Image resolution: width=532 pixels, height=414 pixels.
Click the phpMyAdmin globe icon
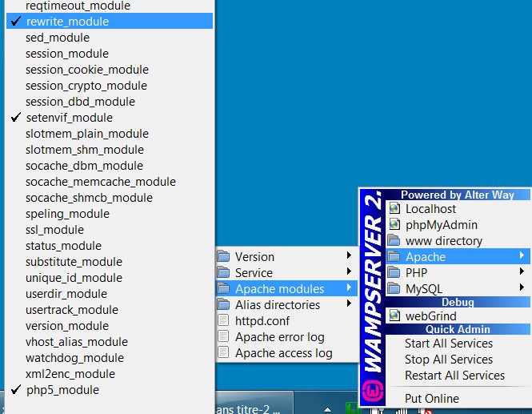[394, 224]
